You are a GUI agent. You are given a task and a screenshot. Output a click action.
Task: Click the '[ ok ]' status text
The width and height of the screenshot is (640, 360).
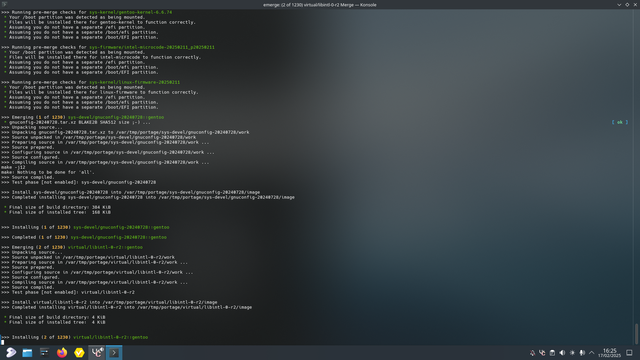click(x=620, y=122)
